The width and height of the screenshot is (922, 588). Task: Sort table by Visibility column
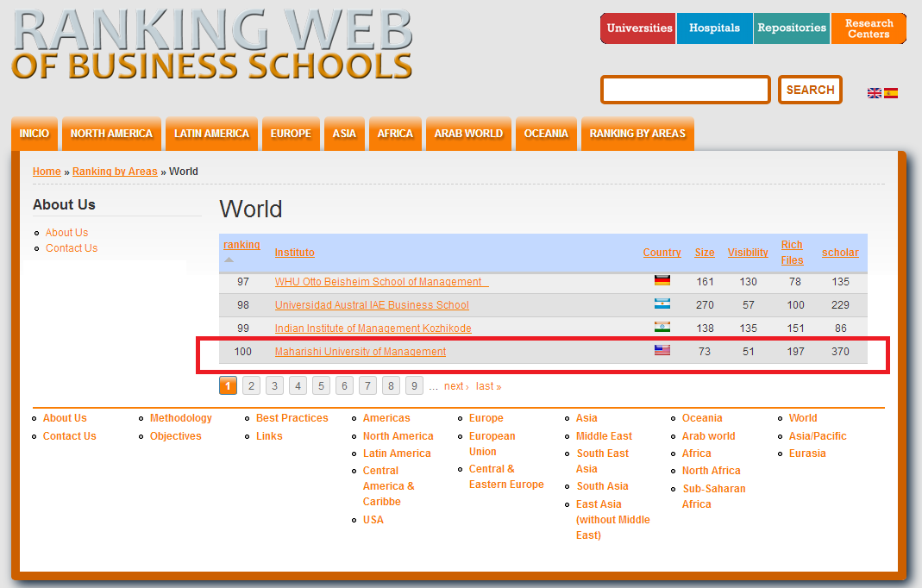tap(748, 253)
